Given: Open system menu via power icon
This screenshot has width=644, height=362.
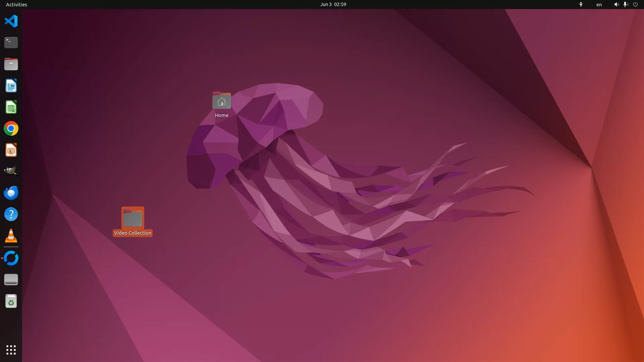Looking at the screenshot, I should 635,4.
